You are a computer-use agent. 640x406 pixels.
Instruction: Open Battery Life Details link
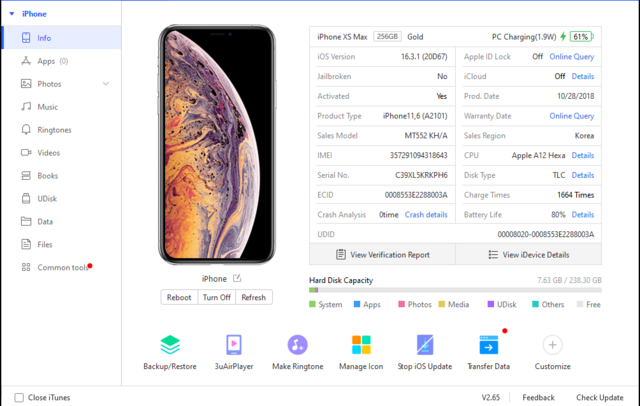[582, 215]
